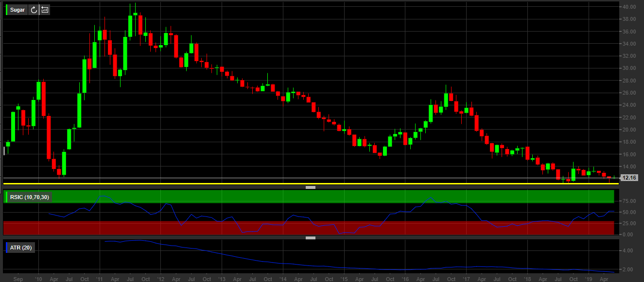Click the '13 year label on time axis
The height and width of the screenshot is (282, 644).
pos(221,279)
